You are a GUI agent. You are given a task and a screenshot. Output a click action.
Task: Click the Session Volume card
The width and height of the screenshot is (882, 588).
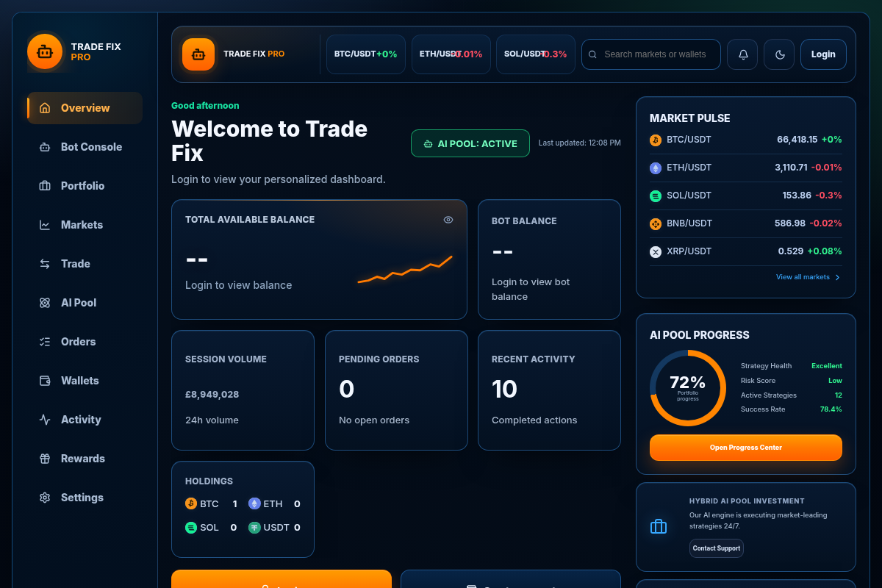coord(243,390)
